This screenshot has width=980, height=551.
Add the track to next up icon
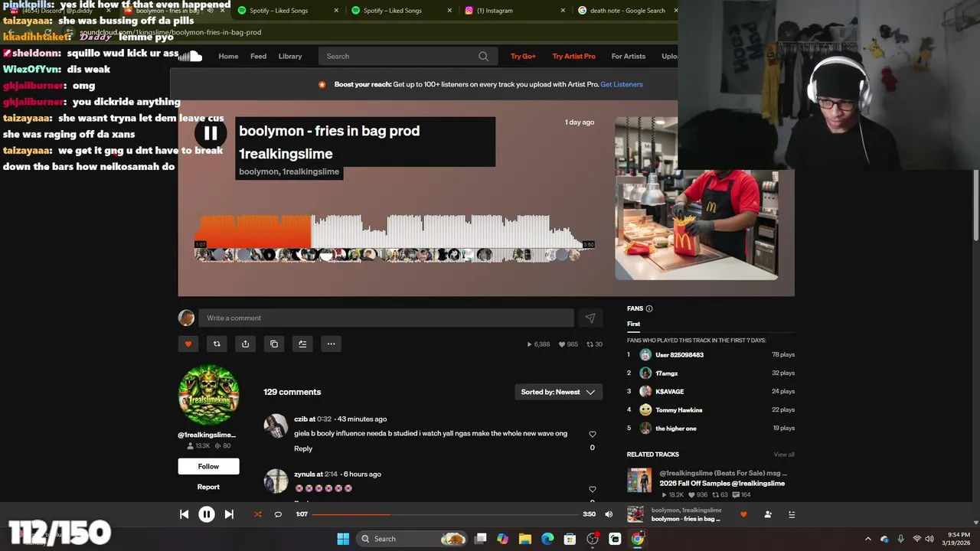[x=302, y=344]
